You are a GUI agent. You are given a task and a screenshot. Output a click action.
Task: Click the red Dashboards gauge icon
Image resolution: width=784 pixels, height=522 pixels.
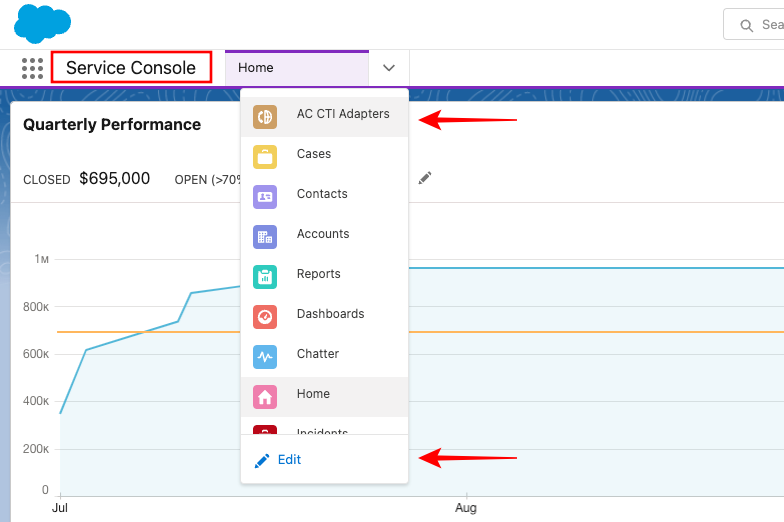coord(265,317)
